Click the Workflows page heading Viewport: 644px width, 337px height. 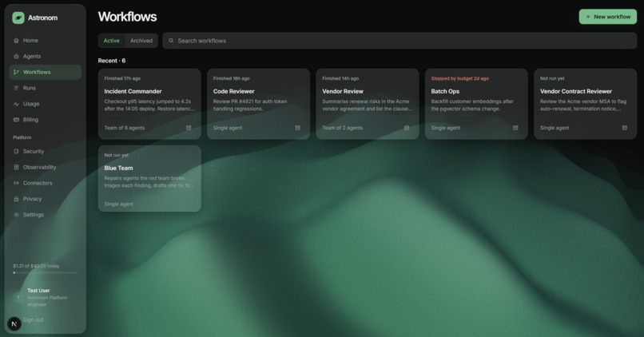click(127, 17)
